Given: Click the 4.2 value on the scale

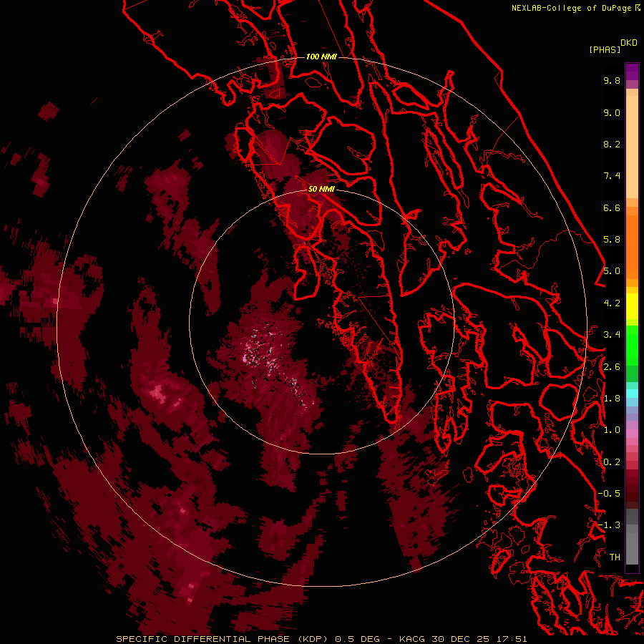Looking at the screenshot, I should [612, 303].
